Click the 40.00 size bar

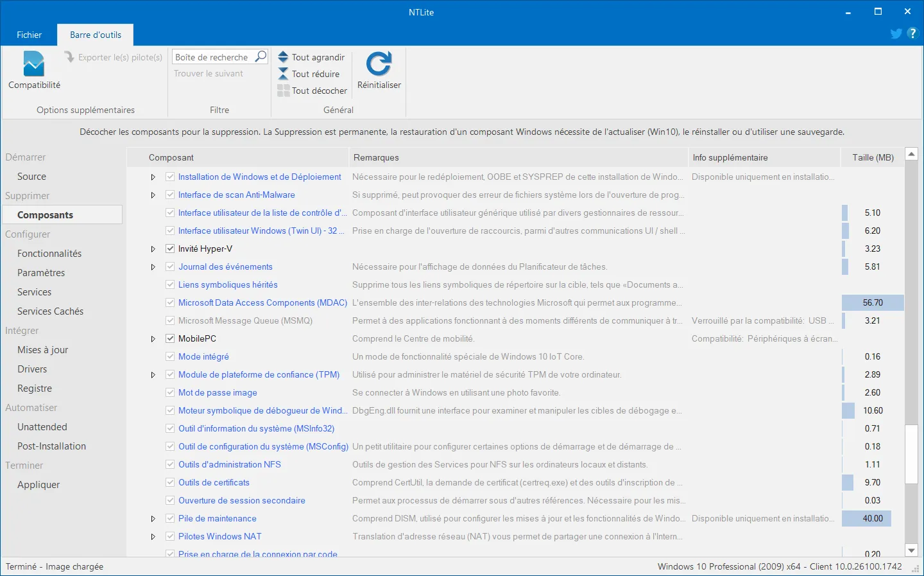tap(866, 518)
